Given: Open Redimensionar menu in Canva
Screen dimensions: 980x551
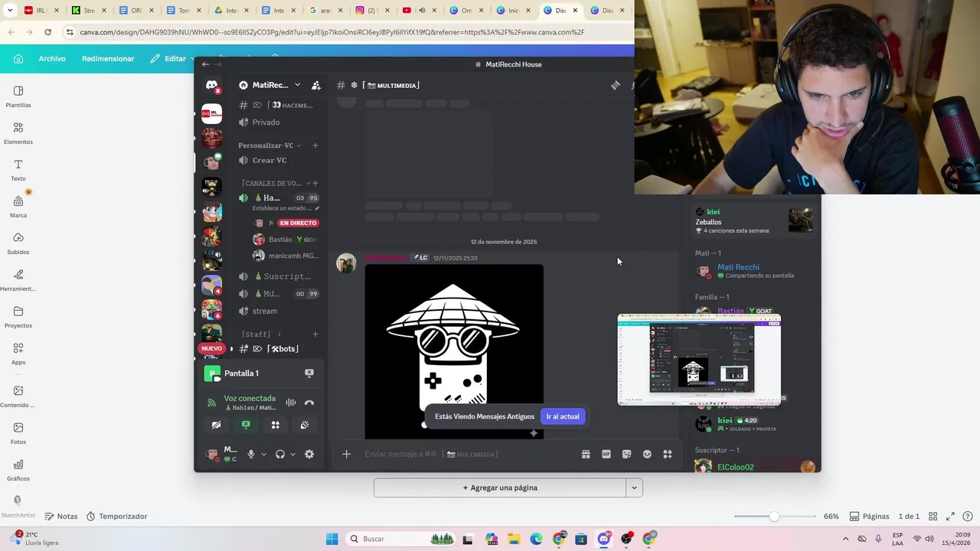Looking at the screenshot, I should [108, 59].
